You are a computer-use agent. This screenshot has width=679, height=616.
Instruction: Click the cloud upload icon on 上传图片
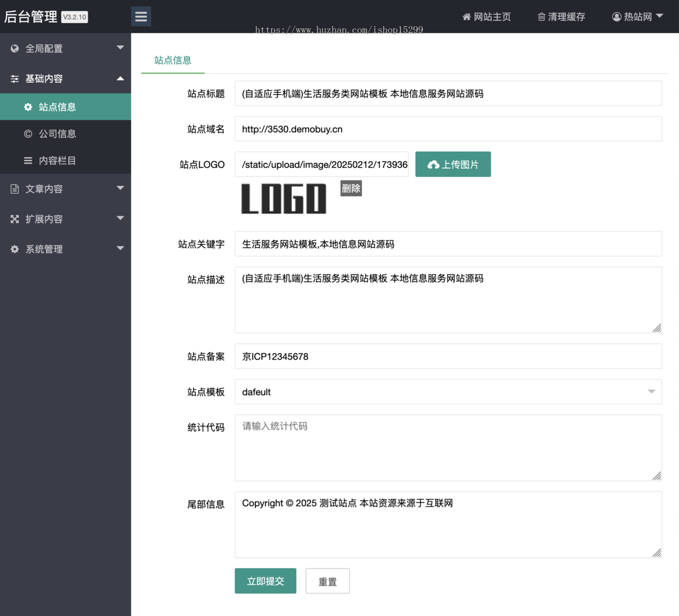pyautogui.click(x=433, y=165)
